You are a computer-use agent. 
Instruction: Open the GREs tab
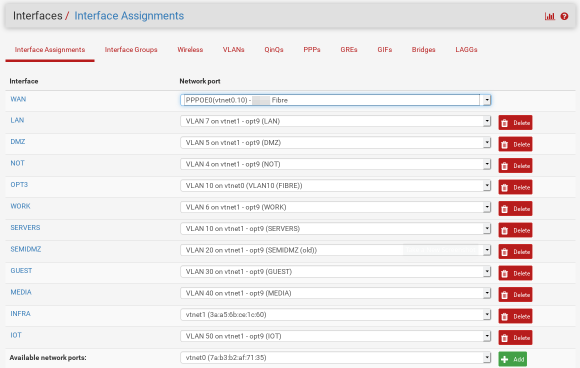pyautogui.click(x=349, y=50)
